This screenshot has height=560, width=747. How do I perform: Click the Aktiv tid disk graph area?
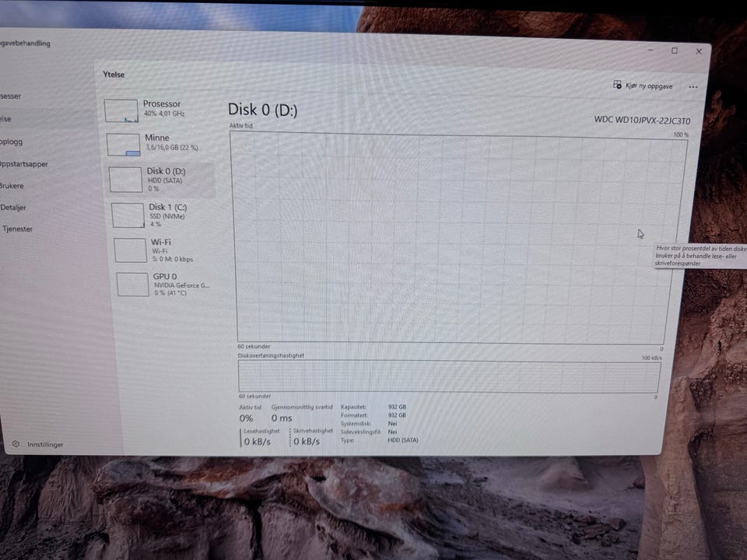click(458, 237)
